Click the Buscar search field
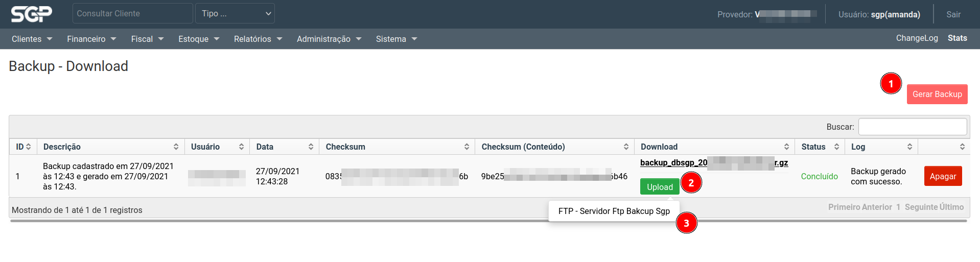 913,127
